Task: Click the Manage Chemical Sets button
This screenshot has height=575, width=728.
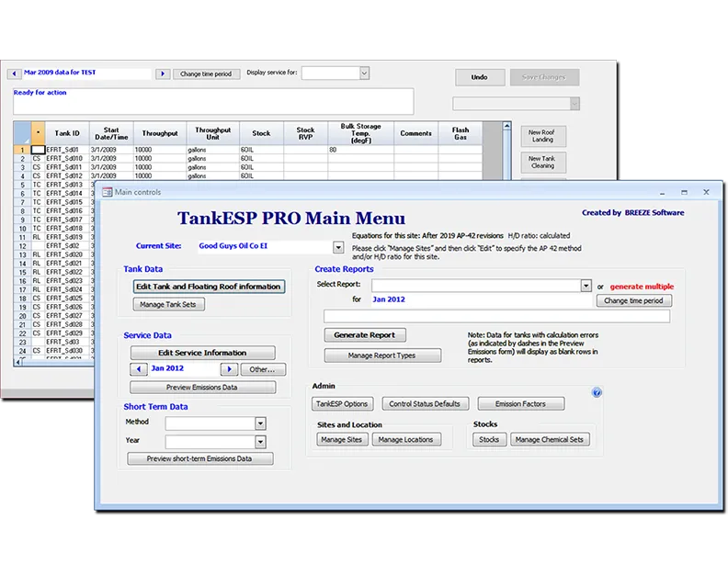Action: coord(550,439)
